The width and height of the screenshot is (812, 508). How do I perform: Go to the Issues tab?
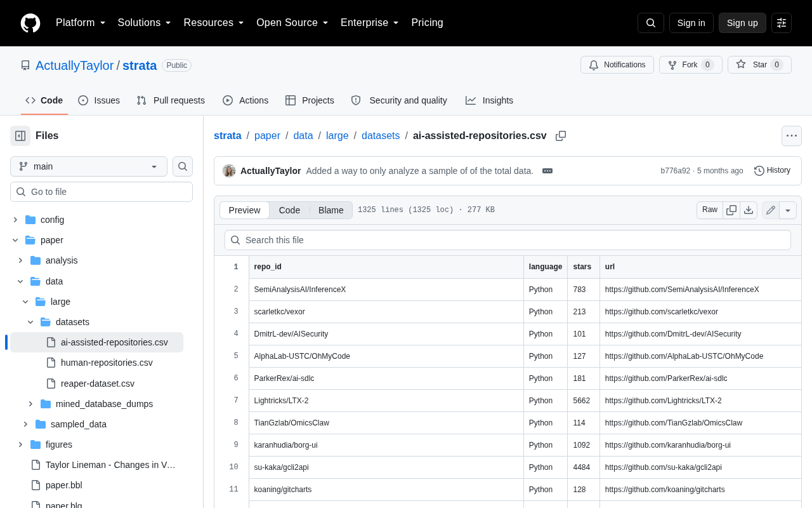[x=99, y=100]
